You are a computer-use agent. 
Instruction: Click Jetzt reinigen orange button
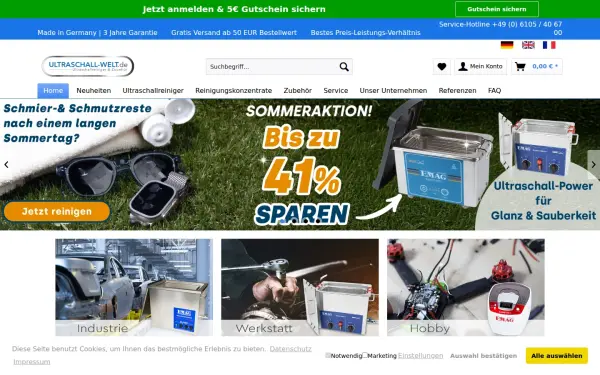point(57,211)
